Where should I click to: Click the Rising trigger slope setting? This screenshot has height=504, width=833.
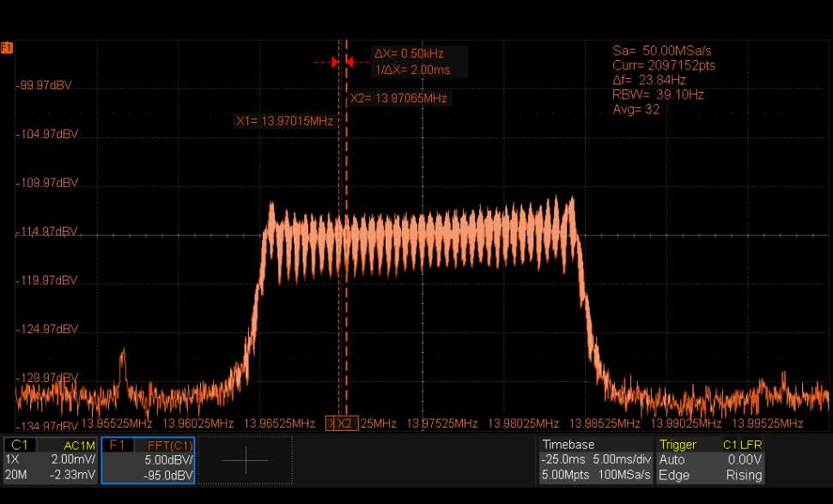pos(743,476)
